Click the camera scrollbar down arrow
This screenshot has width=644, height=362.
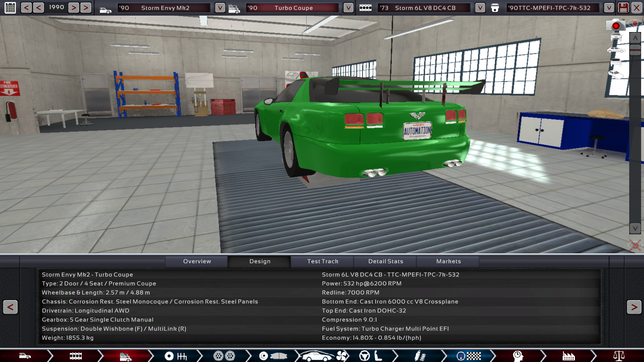(635, 228)
